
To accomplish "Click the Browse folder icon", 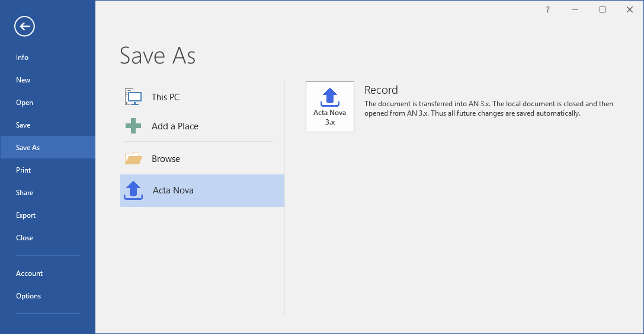I will [133, 159].
